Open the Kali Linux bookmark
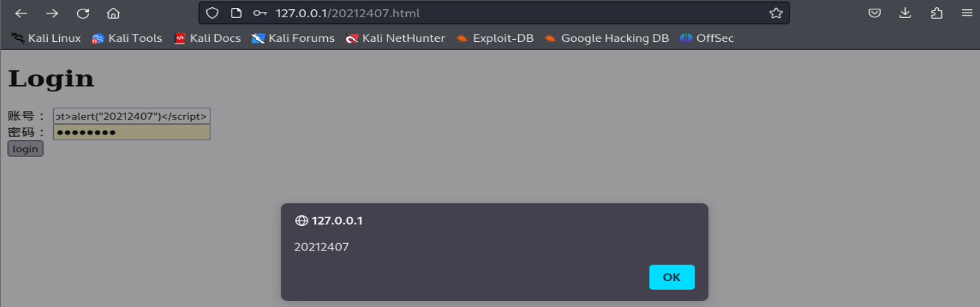This screenshot has width=980, height=307. 46,39
